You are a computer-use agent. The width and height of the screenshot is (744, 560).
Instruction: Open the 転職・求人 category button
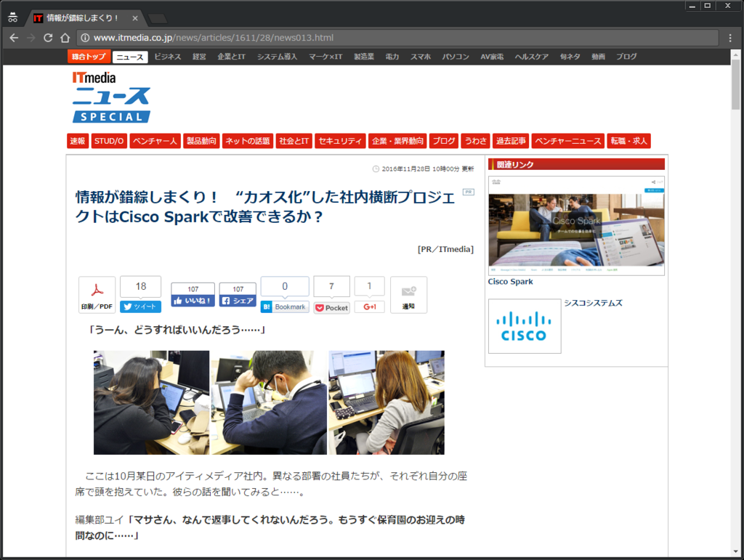(628, 141)
